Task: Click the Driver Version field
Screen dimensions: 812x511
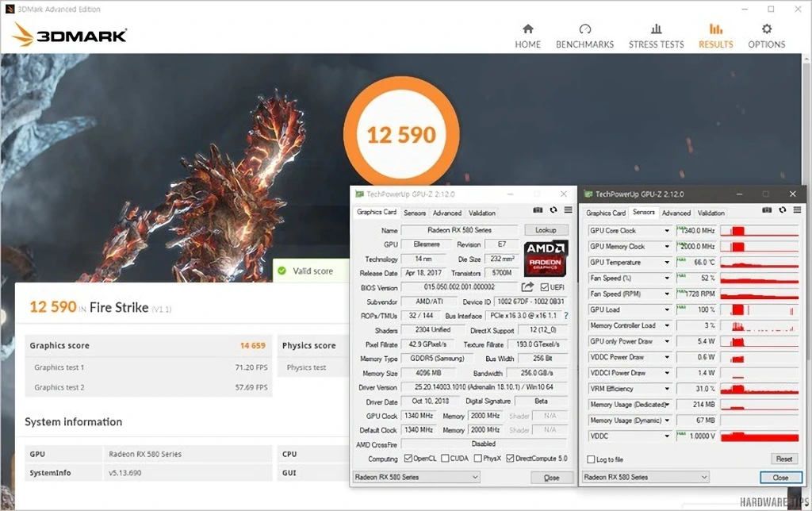Action: (484, 387)
